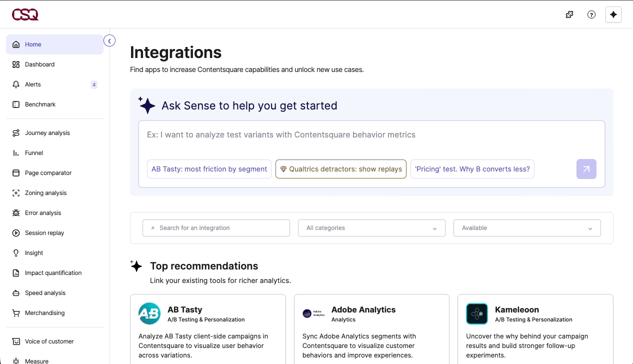Image resolution: width=633 pixels, height=364 pixels.
Task: Click the Session replay play icon
Action: coord(16,233)
